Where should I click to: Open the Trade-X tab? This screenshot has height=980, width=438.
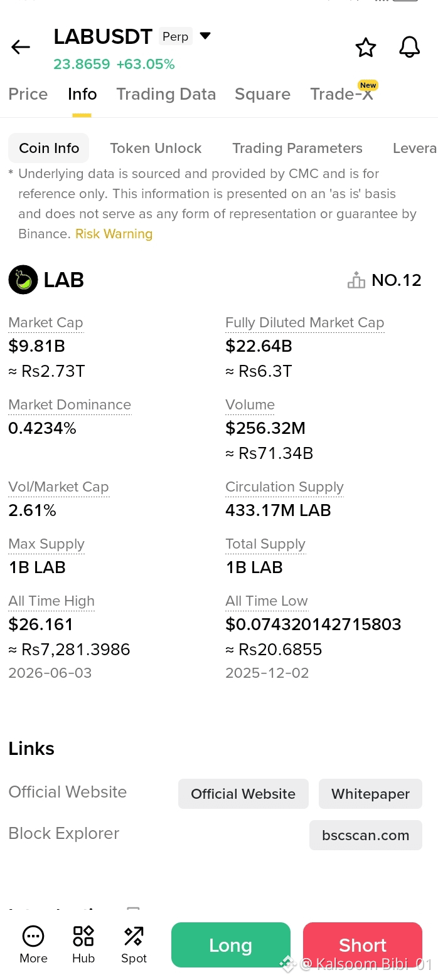342,94
